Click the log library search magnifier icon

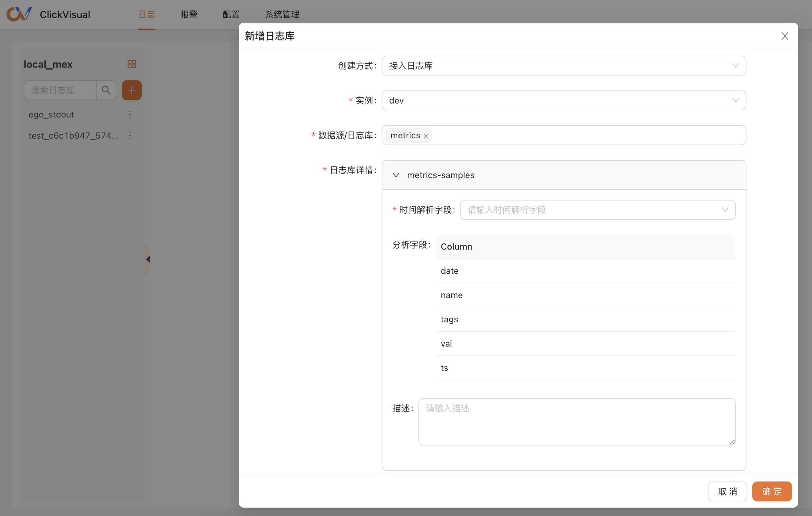pyautogui.click(x=106, y=90)
